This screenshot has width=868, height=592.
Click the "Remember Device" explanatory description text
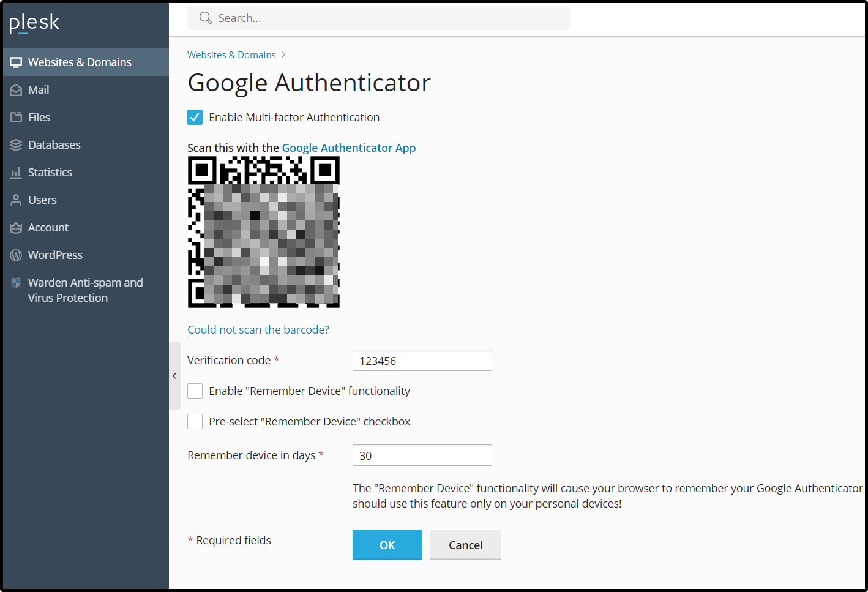tap(608, 496)
